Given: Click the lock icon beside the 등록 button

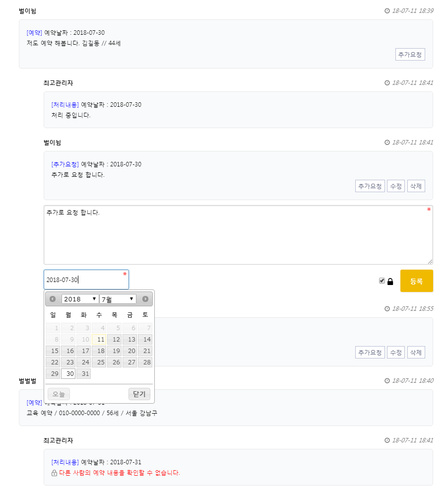Looking at the screenshot, I should [390, 282].
